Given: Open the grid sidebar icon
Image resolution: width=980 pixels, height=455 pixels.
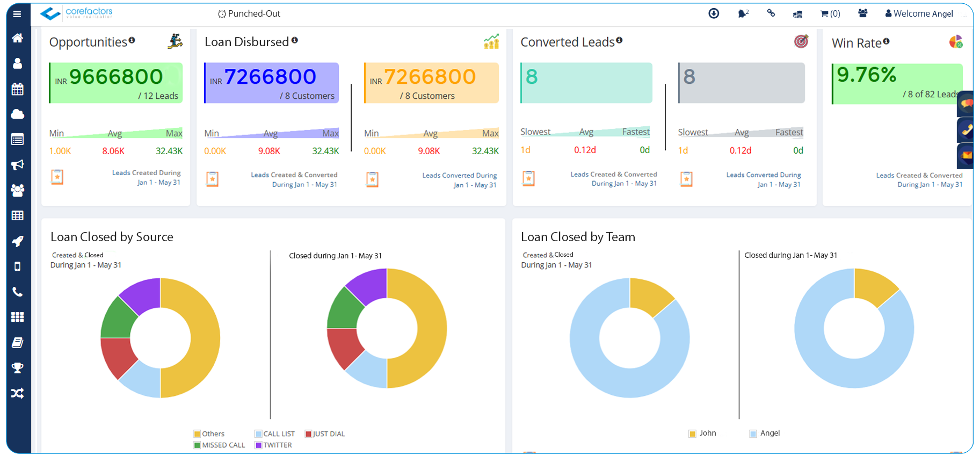Looking at the screenshot, I should click(17, 317).
